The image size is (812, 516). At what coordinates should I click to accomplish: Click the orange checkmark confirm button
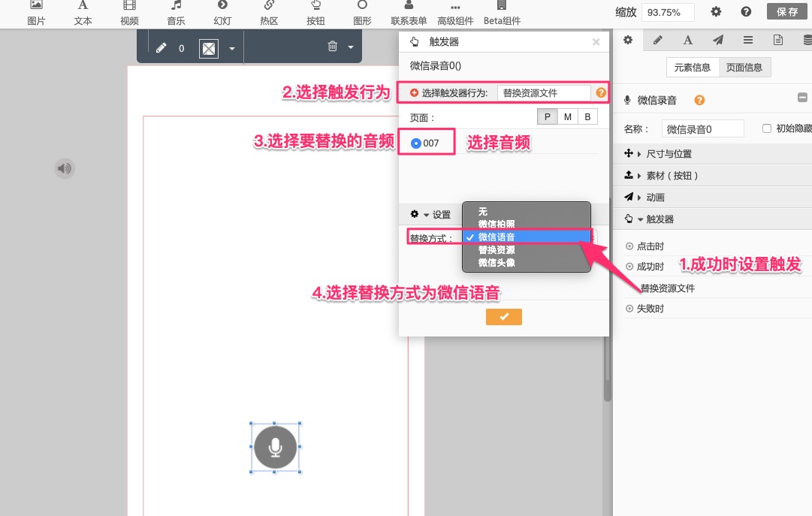503,317
